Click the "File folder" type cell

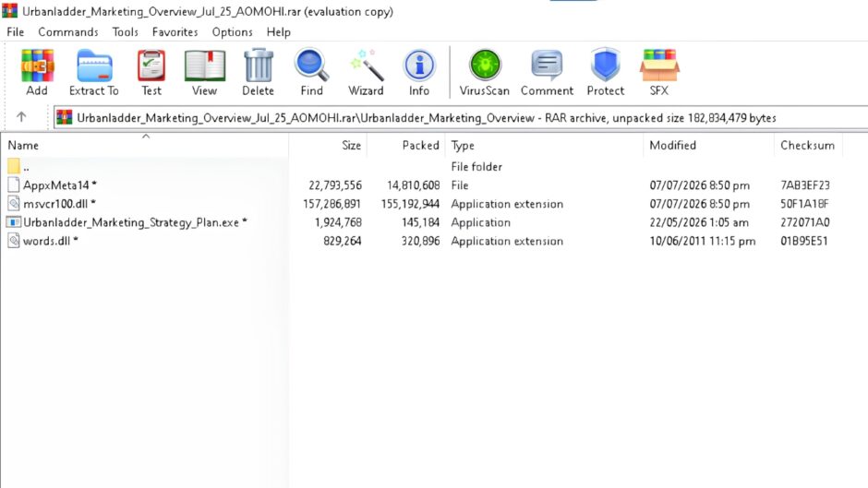pyautogui.click(x=476, y=167)
